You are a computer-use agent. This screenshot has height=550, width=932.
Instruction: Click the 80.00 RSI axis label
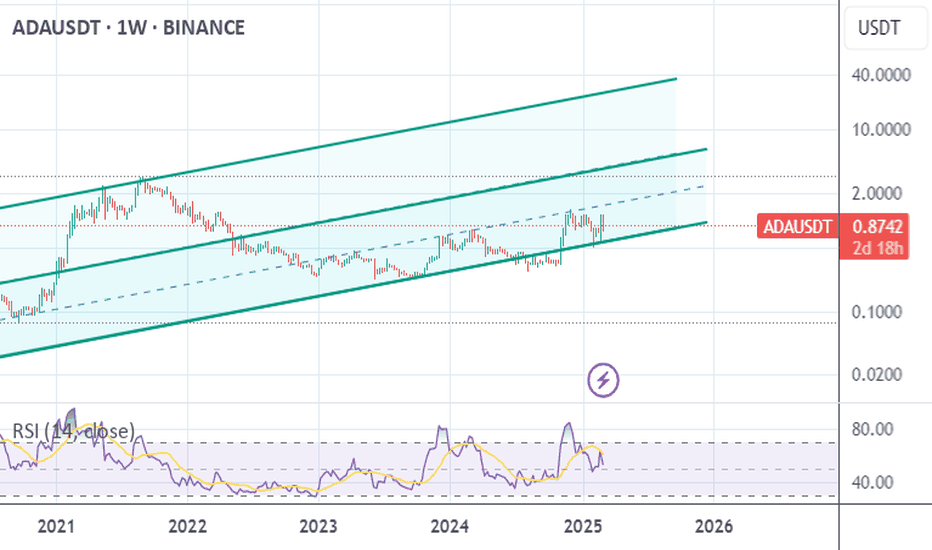[872, 429]
